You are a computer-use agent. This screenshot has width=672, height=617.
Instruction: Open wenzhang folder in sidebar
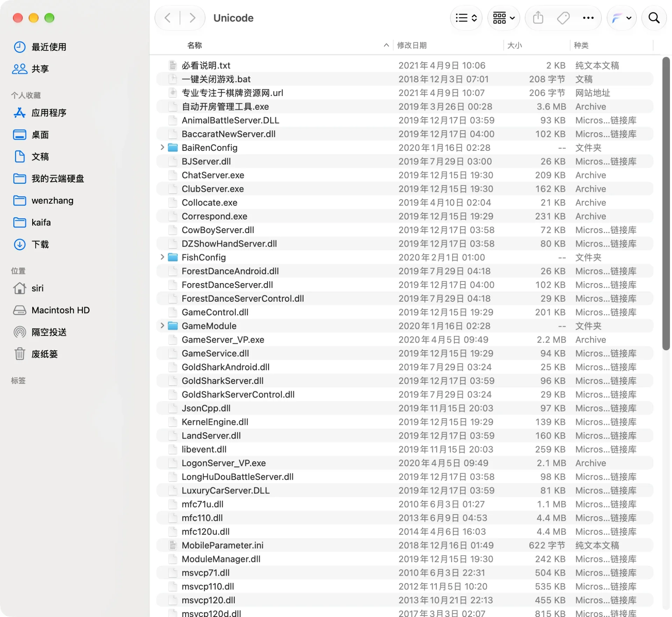(52, 201)
